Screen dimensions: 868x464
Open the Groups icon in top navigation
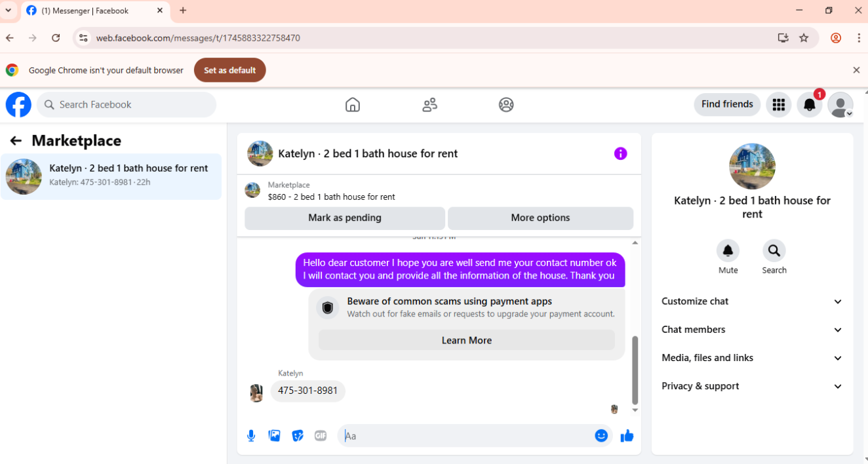pos(506,105)
